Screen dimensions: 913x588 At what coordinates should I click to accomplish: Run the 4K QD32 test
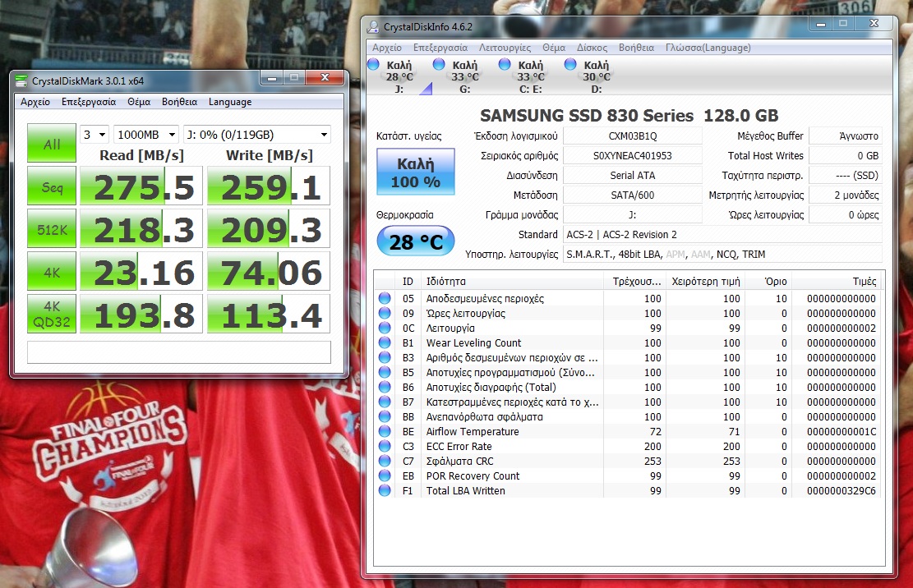pyautogui.click(x=52, y=314)
